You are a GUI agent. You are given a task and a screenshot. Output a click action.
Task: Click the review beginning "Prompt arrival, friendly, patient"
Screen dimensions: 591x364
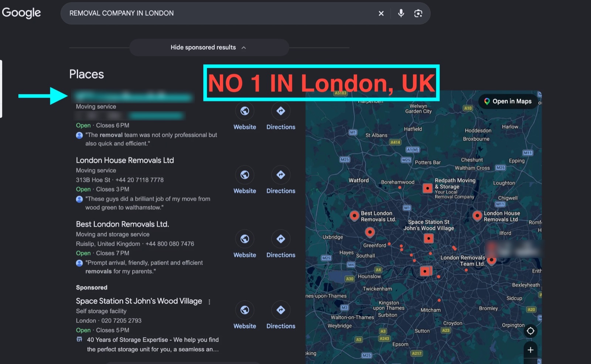tap(144, 267)
